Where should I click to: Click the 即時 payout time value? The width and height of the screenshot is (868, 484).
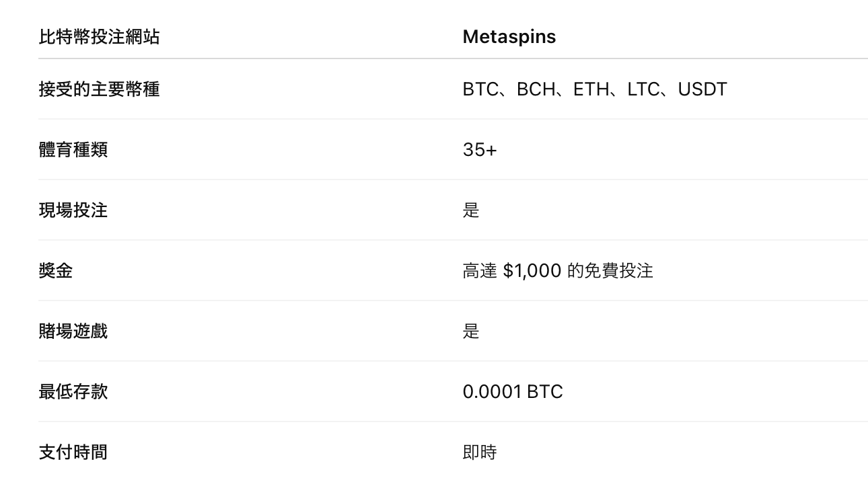pos(480,452)
